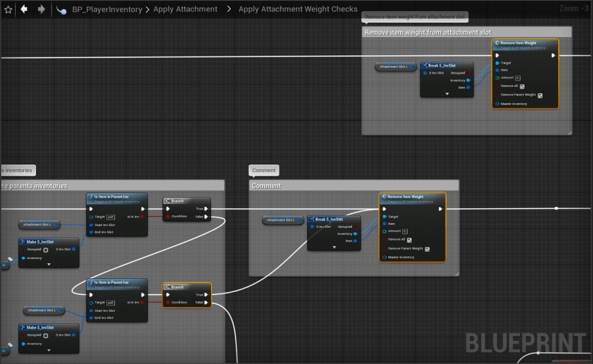Screen dimensions: 593x364
Task: Click the blueprint icon beside BP_PlayerInventory
Action: pyautogui.click(x=61, y=10)
